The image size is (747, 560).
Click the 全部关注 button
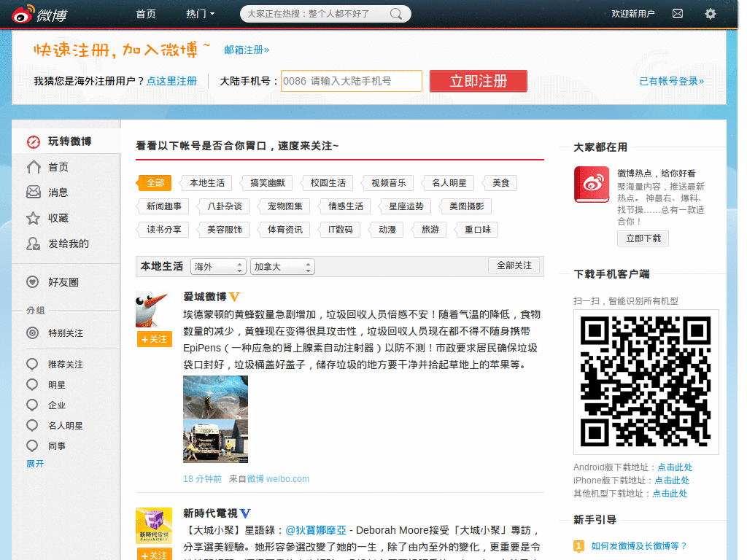[x=514, y=265]
